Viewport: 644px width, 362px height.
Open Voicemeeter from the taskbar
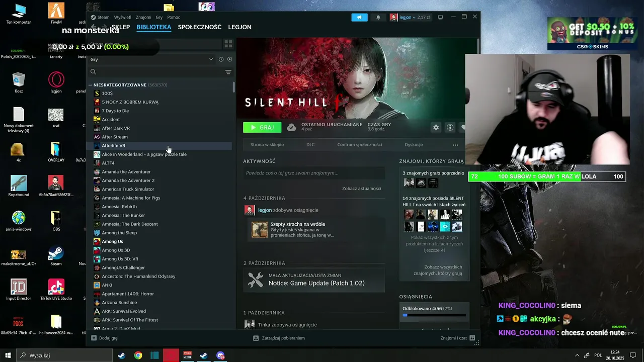point(187,355)
